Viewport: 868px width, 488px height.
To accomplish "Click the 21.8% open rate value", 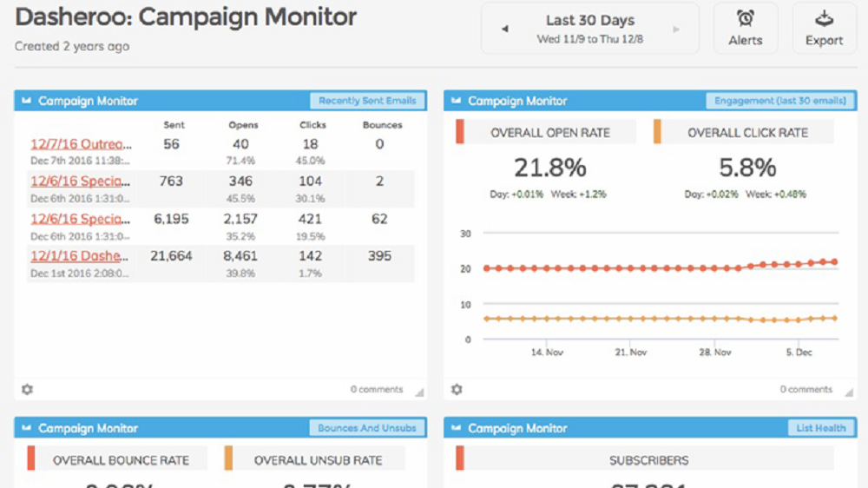I will click(550, 168).
